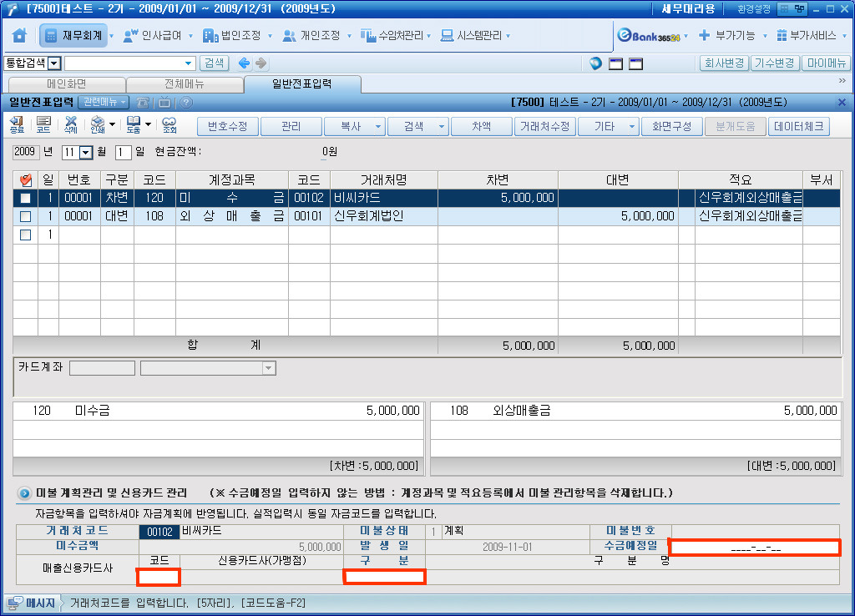
Task: Click the 거래처수정 button
Action: tap(544, 127)
